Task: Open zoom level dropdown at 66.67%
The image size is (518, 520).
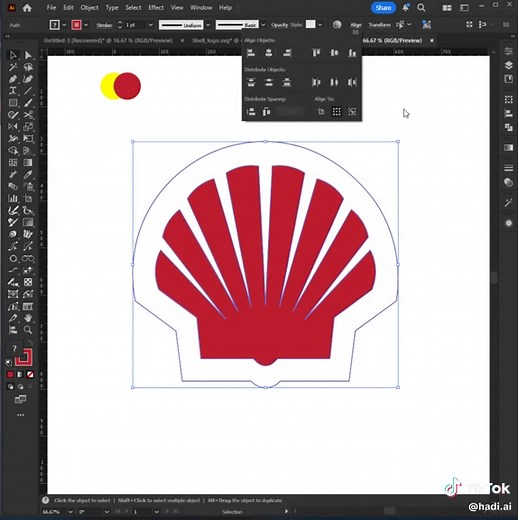Action: coord(70,512)
